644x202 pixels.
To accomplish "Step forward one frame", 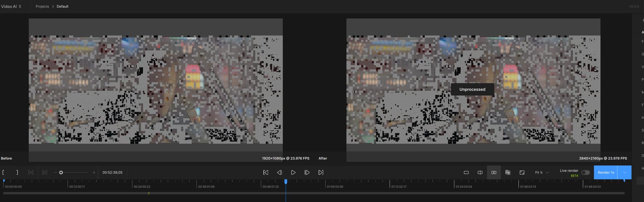I will [307, 172].
